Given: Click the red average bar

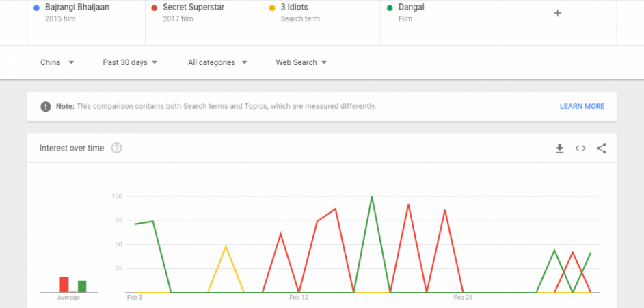Looking at the screenshot, I should coord(64,285).
